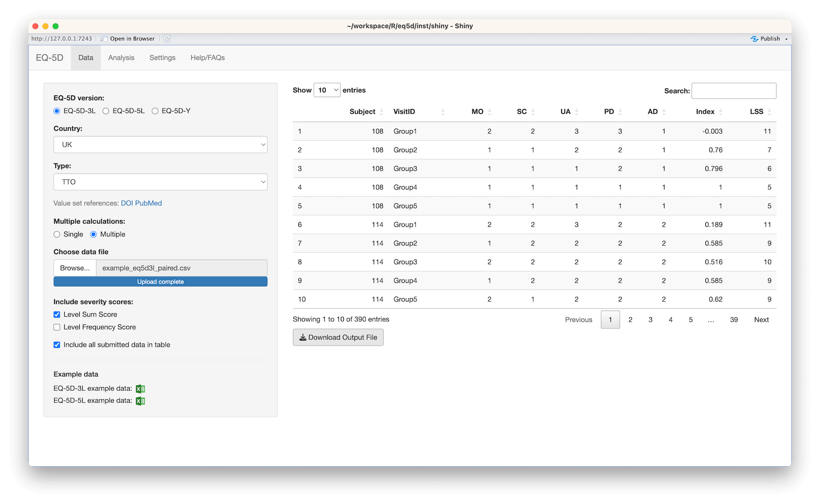
Task: Expand the Type dropdown showing TTO
Action: point(161,182)
